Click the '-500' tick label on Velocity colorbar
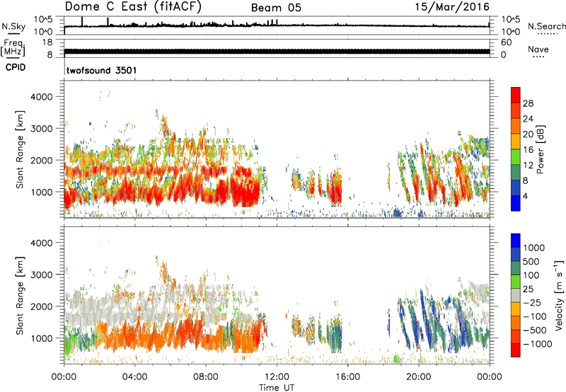This screenshot has width=566, height=392. point(535,330)
